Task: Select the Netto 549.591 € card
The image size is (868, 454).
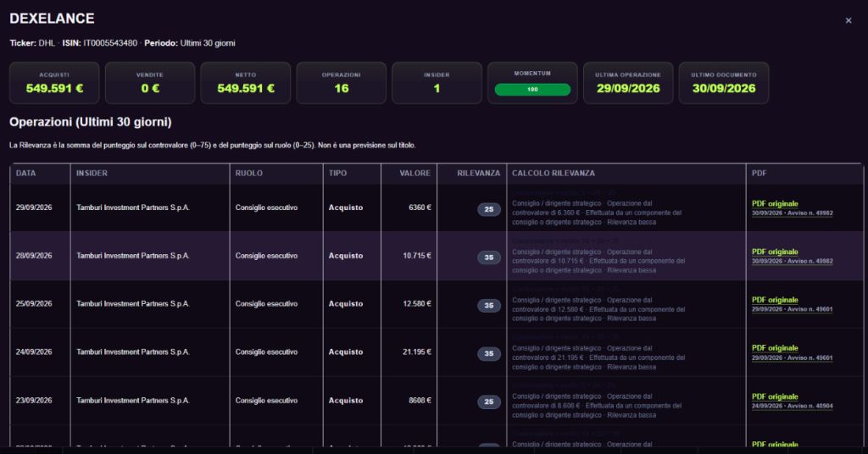Action: coord(246,83)
